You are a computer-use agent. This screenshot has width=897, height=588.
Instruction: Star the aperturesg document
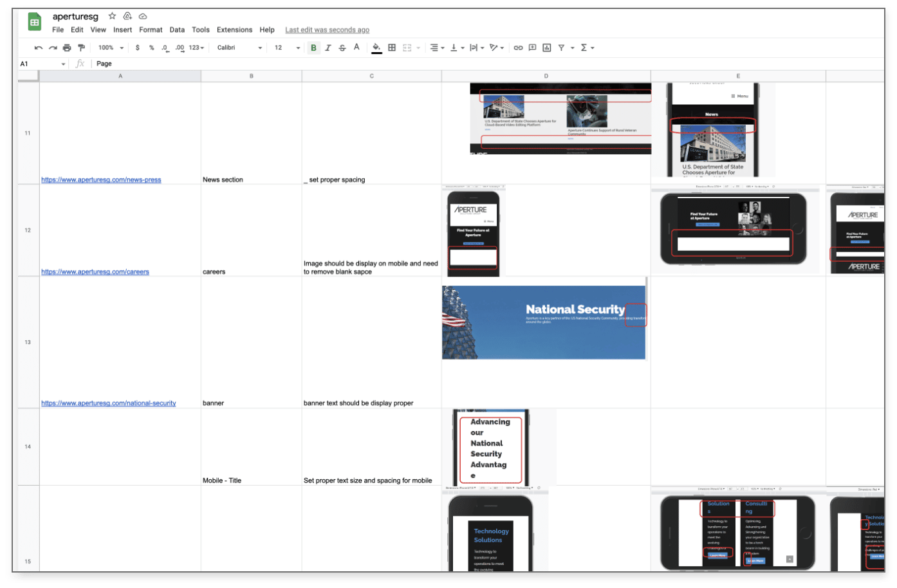click(113, 16)
